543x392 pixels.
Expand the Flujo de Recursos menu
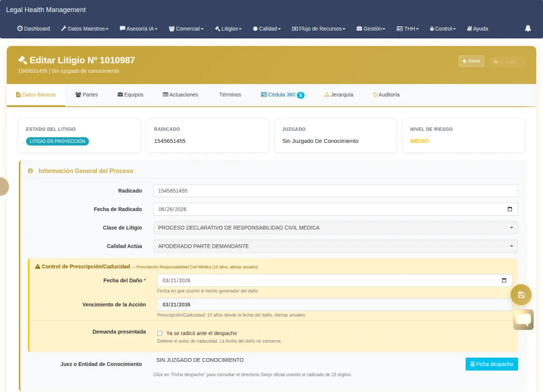pos(319,28)
